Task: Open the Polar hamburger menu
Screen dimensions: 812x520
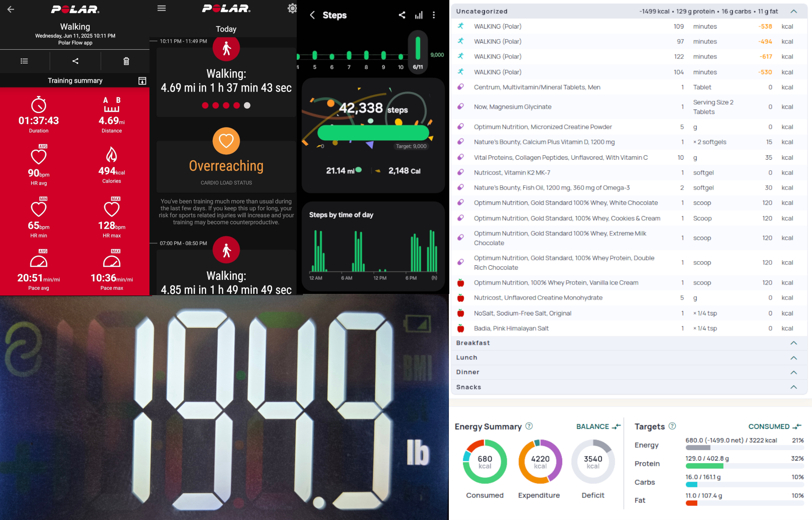Action: pos(161,8)
